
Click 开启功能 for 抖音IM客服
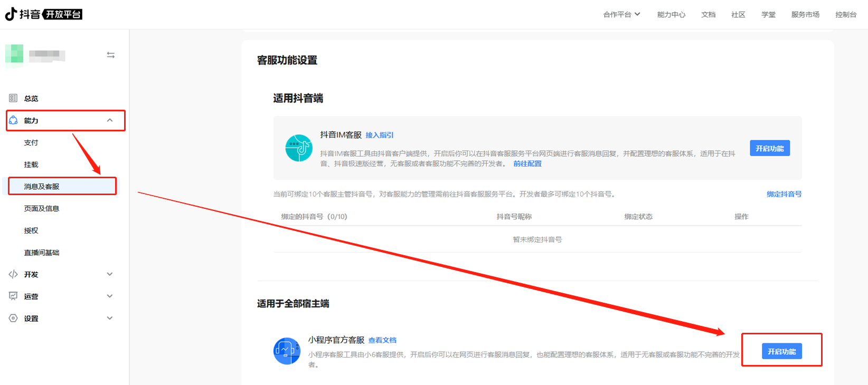(x=770, y=148)
